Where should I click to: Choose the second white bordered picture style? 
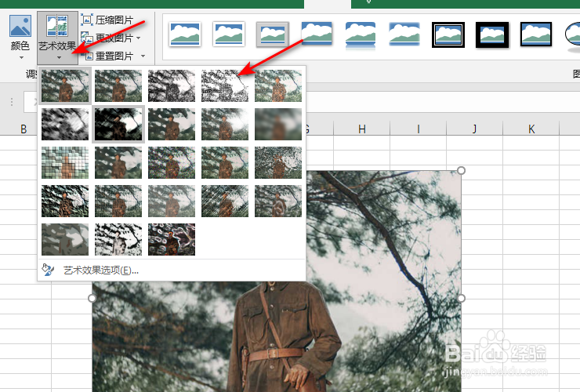pos(229,34)
